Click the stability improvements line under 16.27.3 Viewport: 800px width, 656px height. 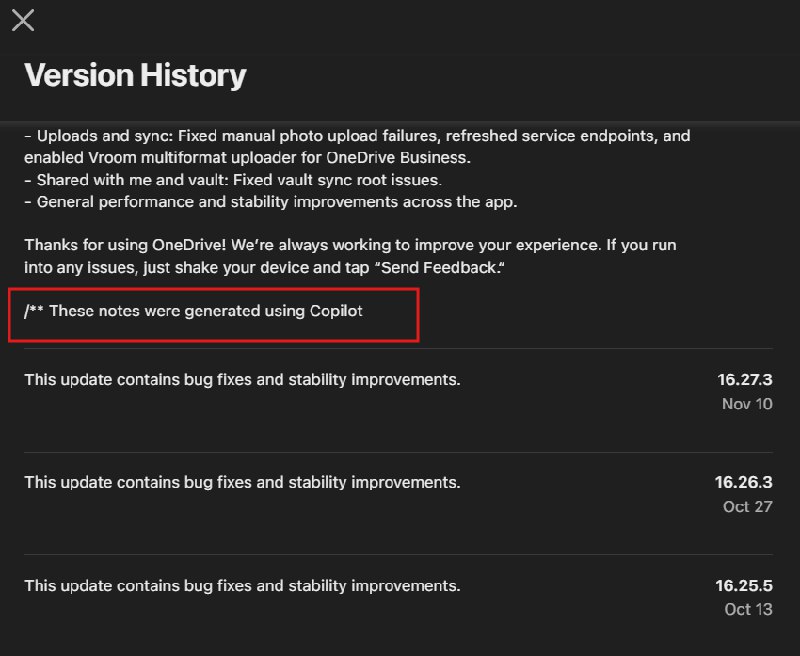(x=243, y=379)
